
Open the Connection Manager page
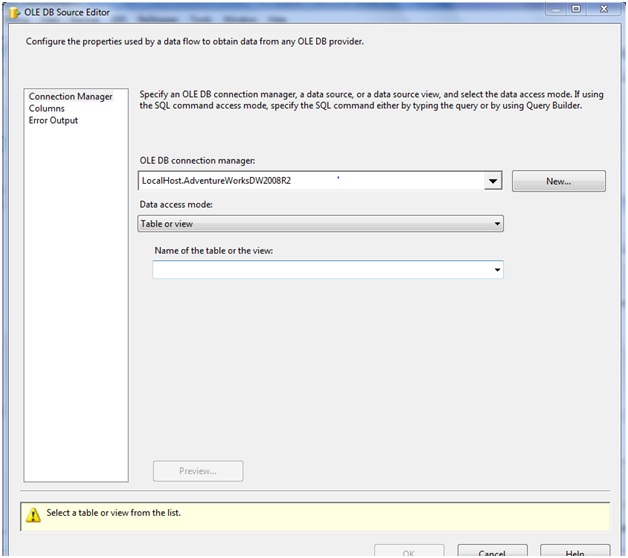pos(70,97)
